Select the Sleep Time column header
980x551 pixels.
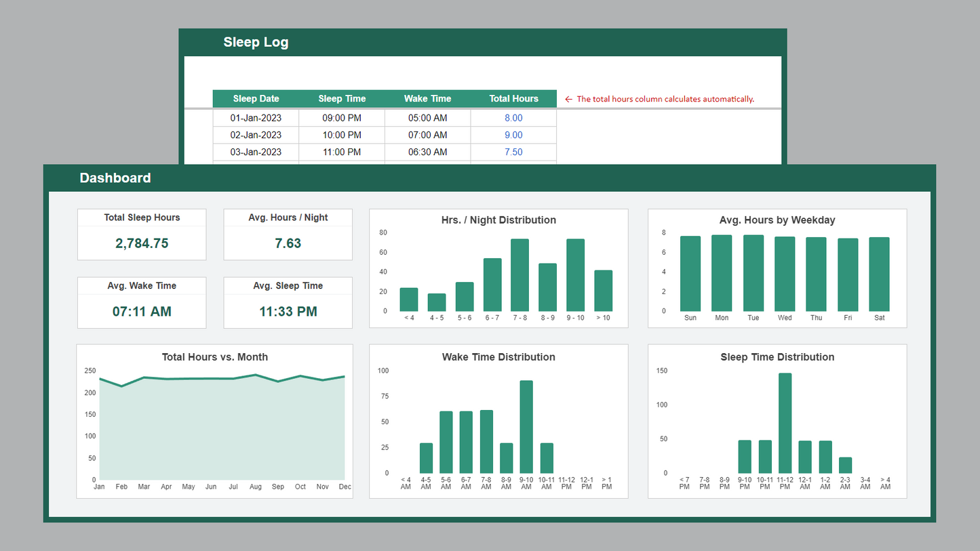pyautogui.click(x=342, y=98)
